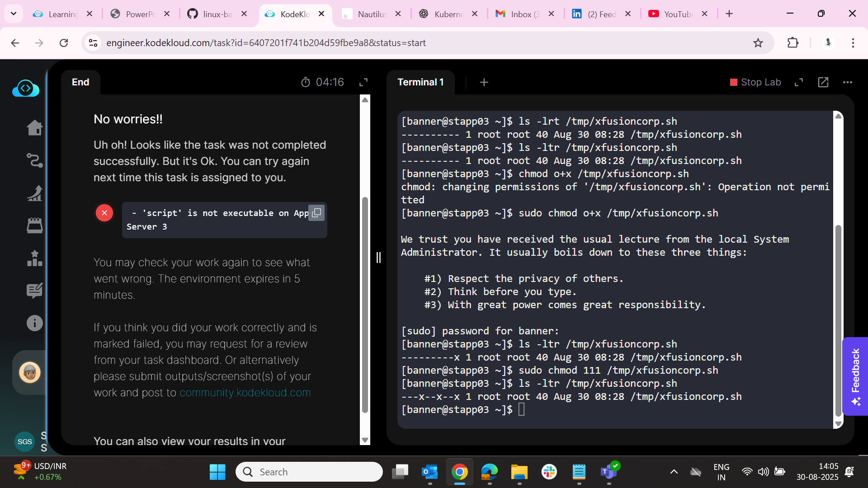Bookmark this page with the star icon
Viewport: 868px width, 488px height.
click(x=758, y=43)
